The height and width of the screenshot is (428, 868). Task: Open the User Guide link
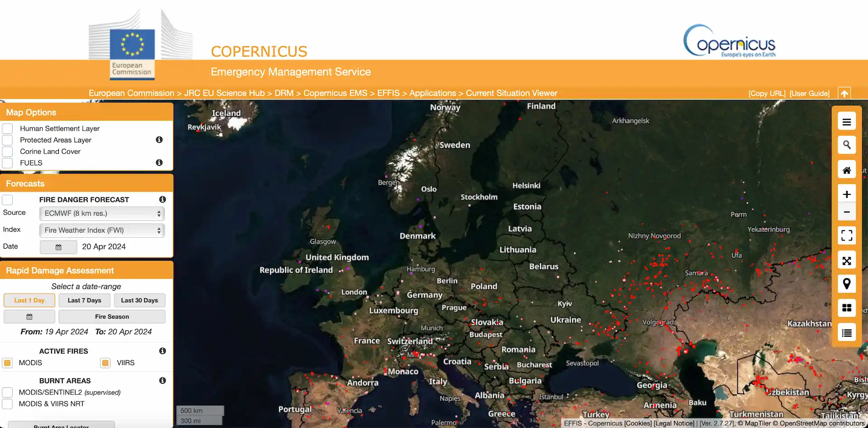[x=809, y=94]
